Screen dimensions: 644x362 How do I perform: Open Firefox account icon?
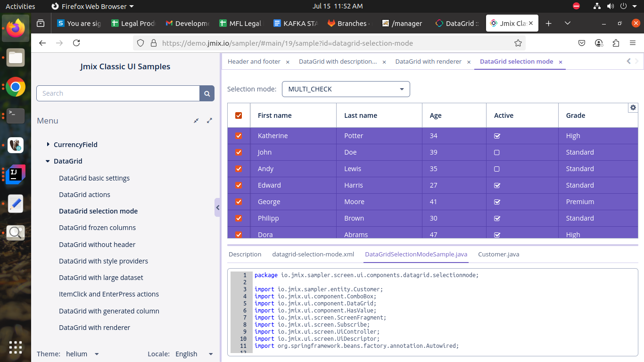pyautogui.click(x=599, y=43)
